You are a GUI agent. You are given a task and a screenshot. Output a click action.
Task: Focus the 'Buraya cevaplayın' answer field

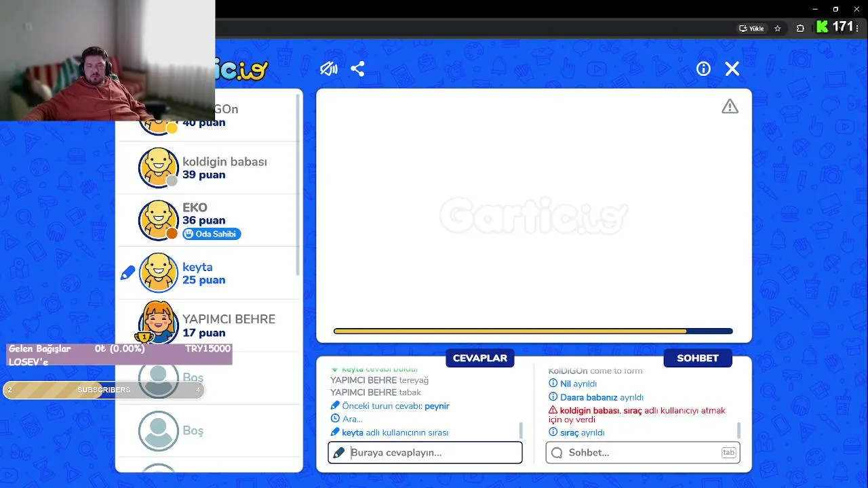pos(425,453)
